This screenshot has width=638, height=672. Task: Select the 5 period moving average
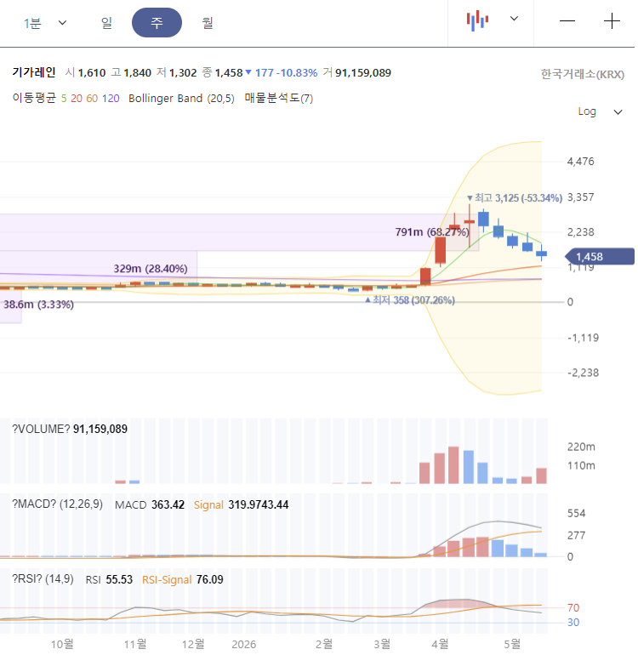pyautogui.click(x=64, y=99)
